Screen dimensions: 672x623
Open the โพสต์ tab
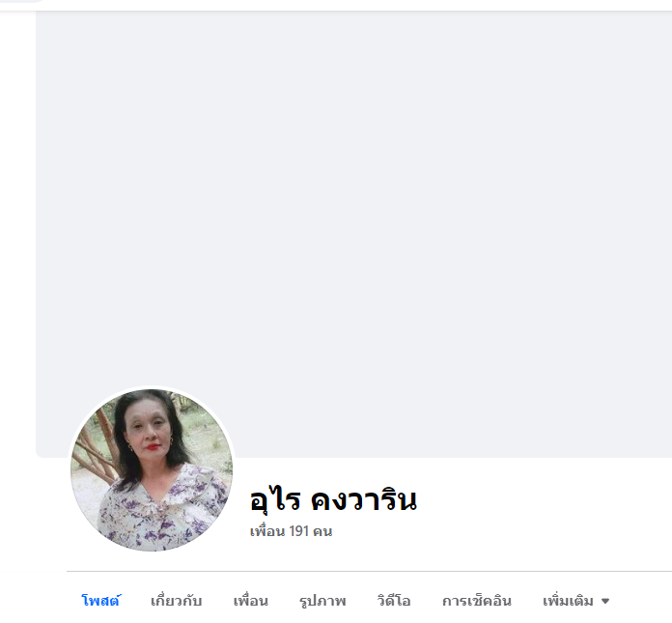[101, 600]
